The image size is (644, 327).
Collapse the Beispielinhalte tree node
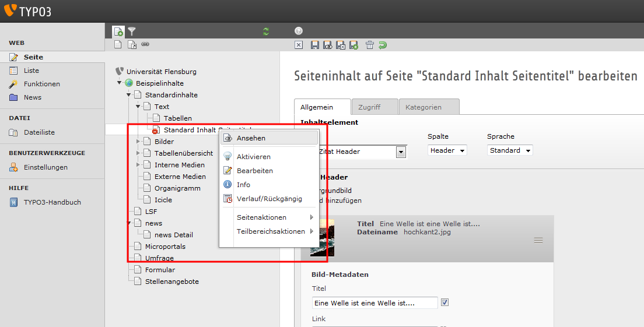point(119,83)
